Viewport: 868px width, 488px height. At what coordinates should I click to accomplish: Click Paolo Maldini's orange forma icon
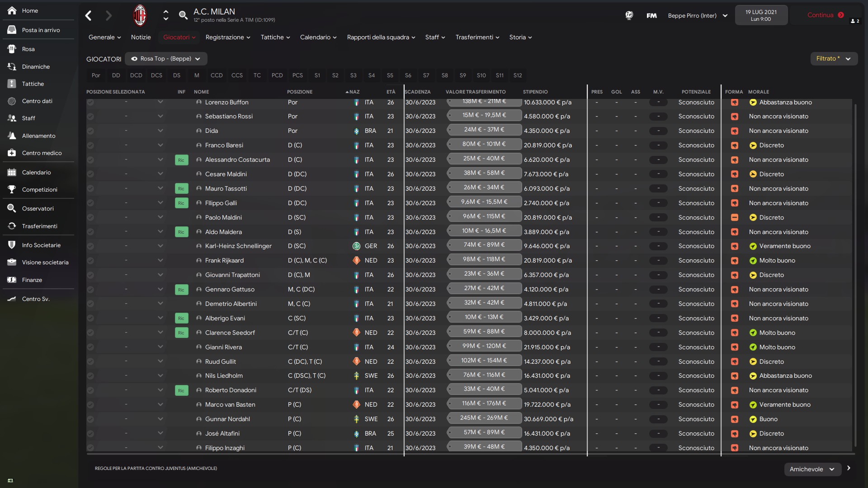click(735, 217)
